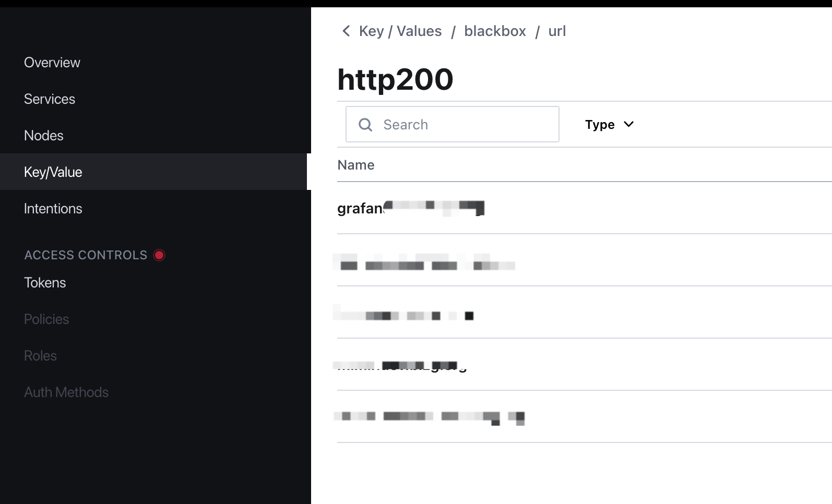Click the back chevron icon in the breadcrumb

point(346,31)
